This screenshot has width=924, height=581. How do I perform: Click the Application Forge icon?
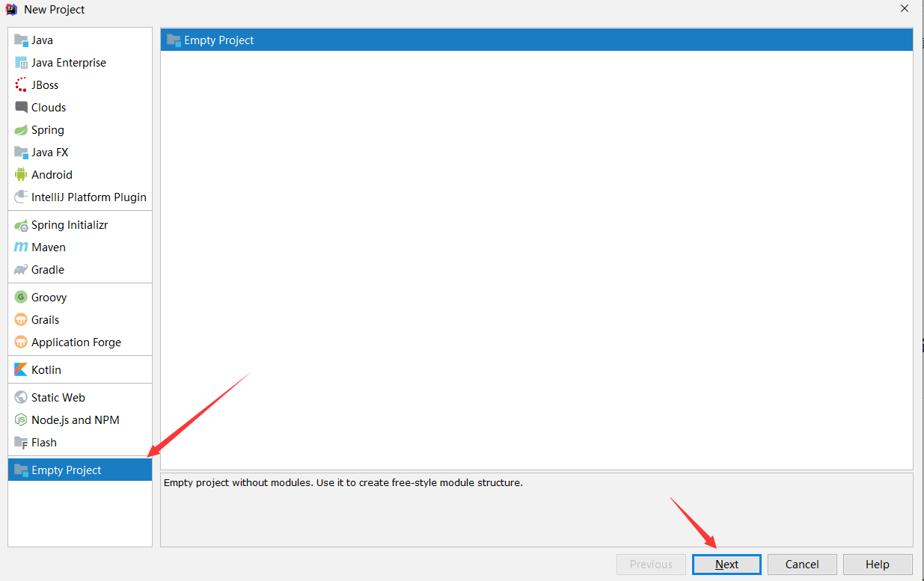[x=21, y=342]
